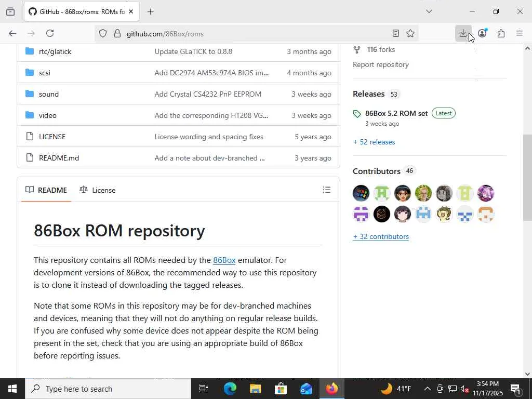Image resolution: width=532 pixels, height=399 pixels.
Task: Open the Contributors heading link
Action: 376,171
